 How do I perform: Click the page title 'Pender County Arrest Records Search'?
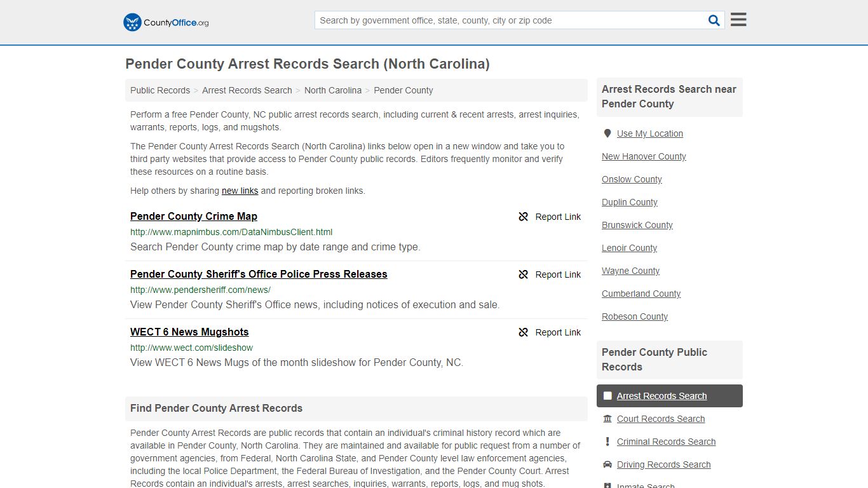pyautogui.click(x=308, y=64)
